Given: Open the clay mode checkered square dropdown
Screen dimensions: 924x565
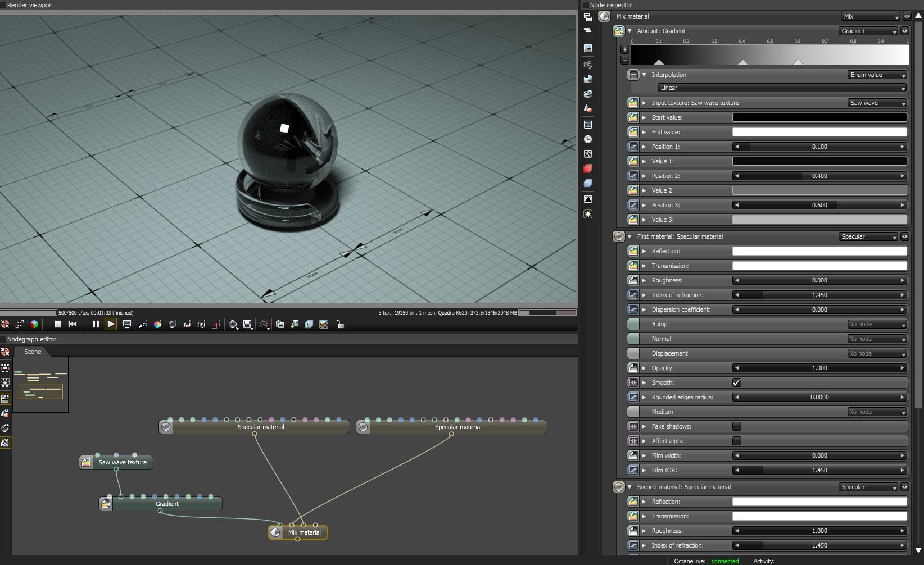Looking at the screenshot, I should click(248, 324).
